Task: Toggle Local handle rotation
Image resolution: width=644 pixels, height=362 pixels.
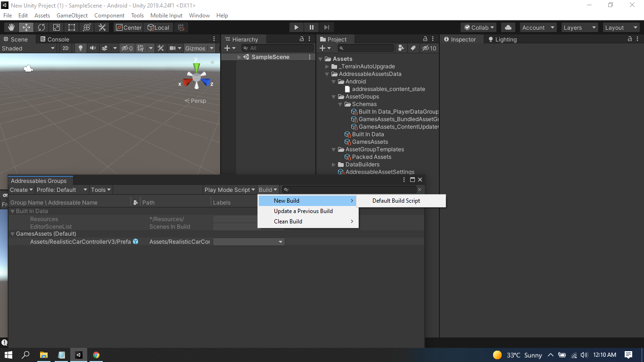Action: (x=158, y=27)
